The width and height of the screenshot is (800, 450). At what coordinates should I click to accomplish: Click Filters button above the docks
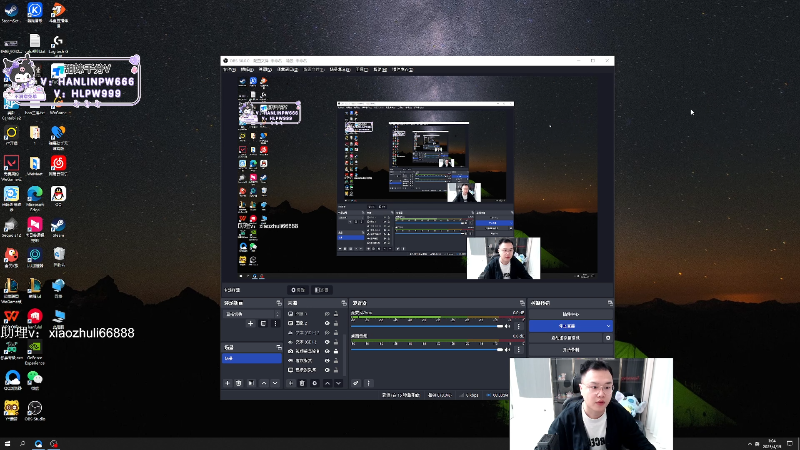(x=321, y=290)
